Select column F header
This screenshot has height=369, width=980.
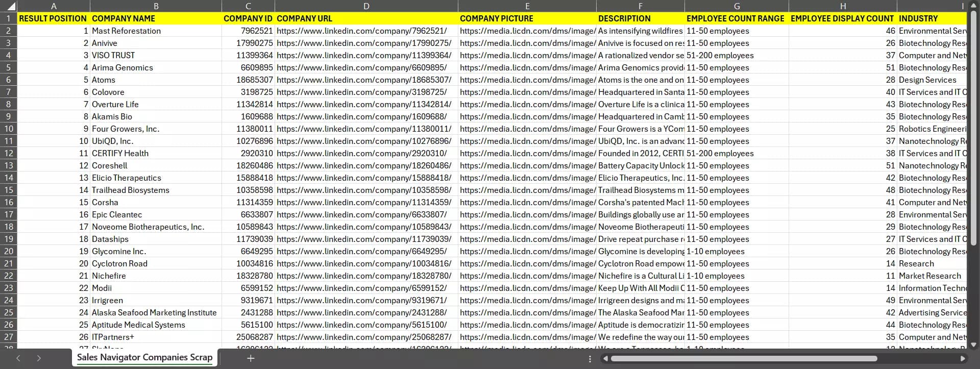tap(641, 6)
